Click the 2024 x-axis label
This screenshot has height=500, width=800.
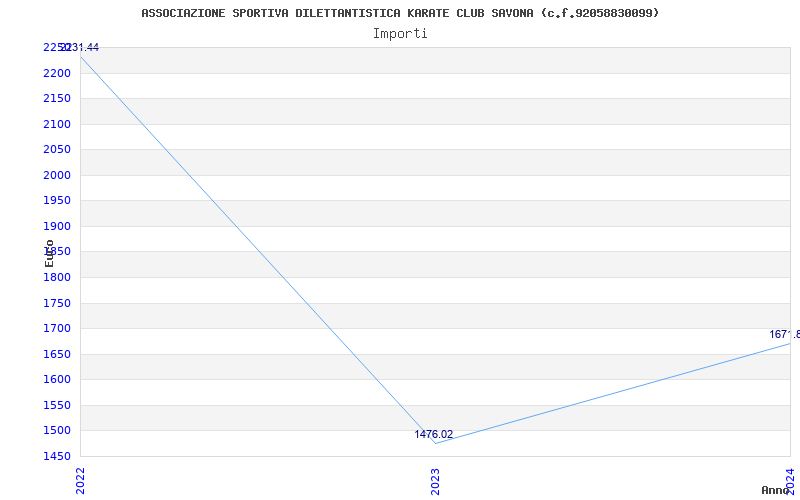point(790,481)
